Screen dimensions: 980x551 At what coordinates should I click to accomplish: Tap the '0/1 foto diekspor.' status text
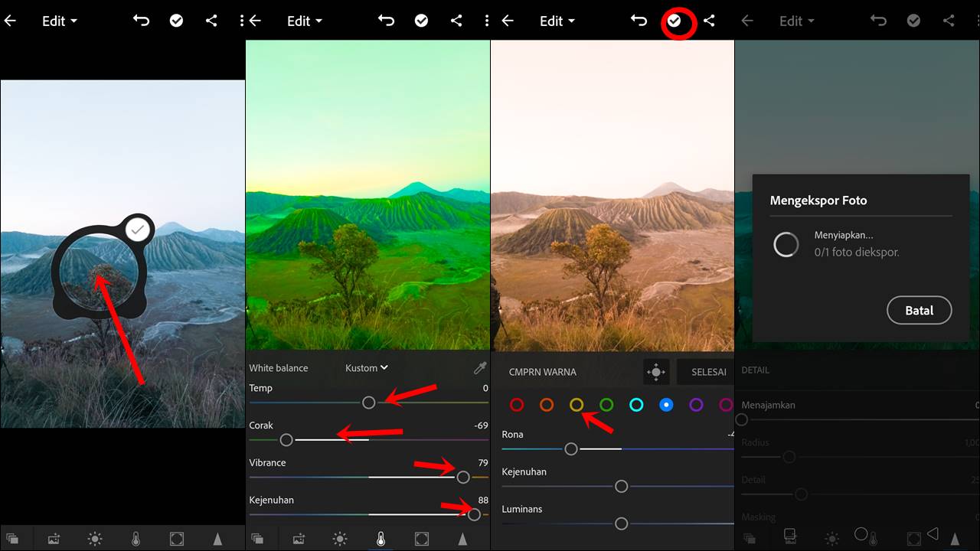pos(857,252)
